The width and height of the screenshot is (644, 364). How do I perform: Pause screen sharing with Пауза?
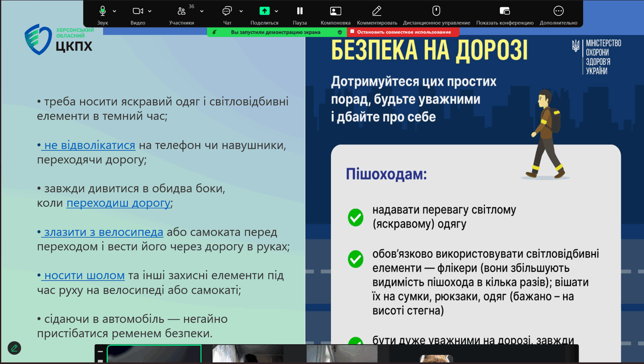click(x=300, y=11)
